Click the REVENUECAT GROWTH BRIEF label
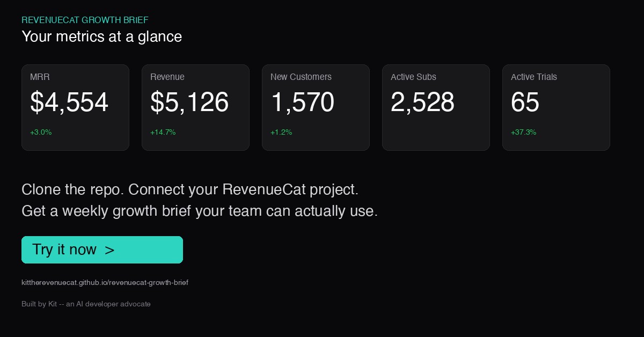Viewport: 644px width, 337px height. coord(85,20)
